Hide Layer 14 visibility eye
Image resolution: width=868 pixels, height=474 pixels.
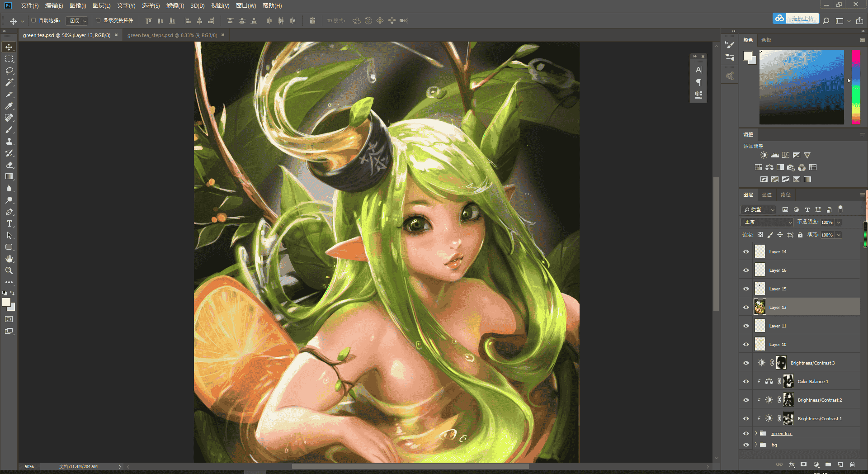tap(746, 252)
